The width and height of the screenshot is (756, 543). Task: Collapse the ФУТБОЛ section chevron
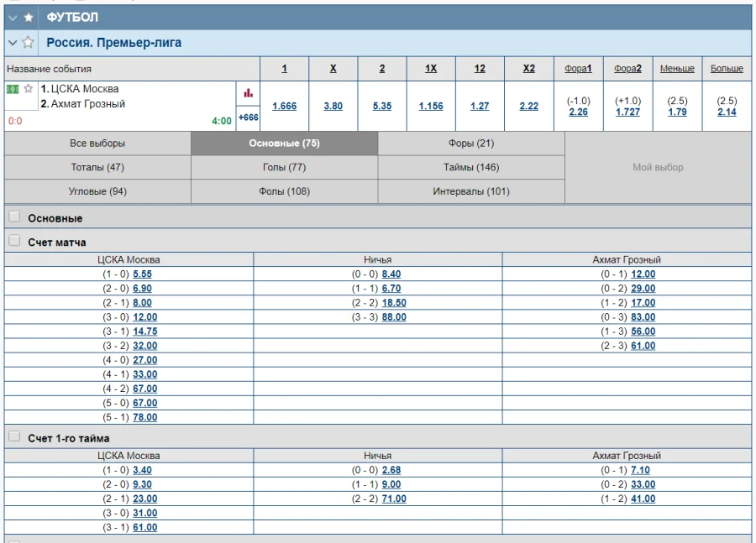coord(13,17)
